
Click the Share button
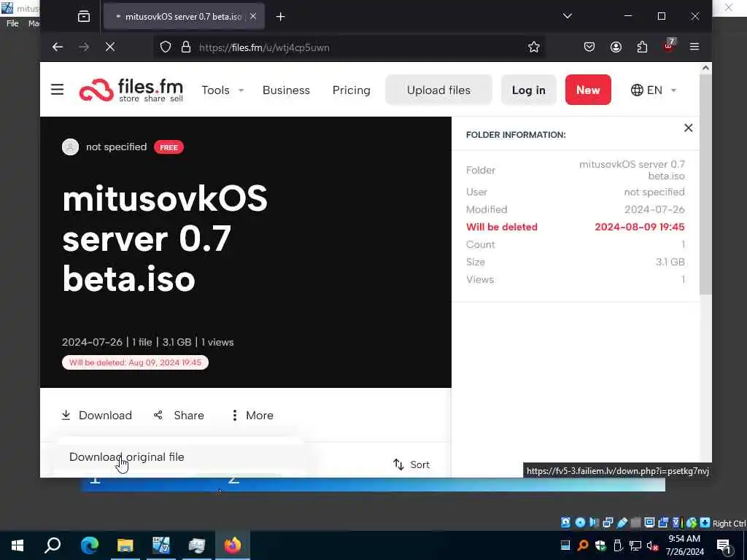coord(179,415)
